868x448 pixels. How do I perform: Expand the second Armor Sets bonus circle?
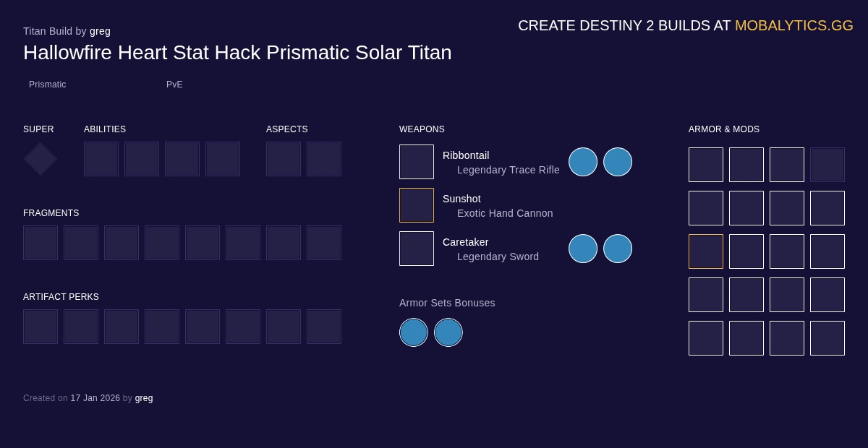coord(448,332)
